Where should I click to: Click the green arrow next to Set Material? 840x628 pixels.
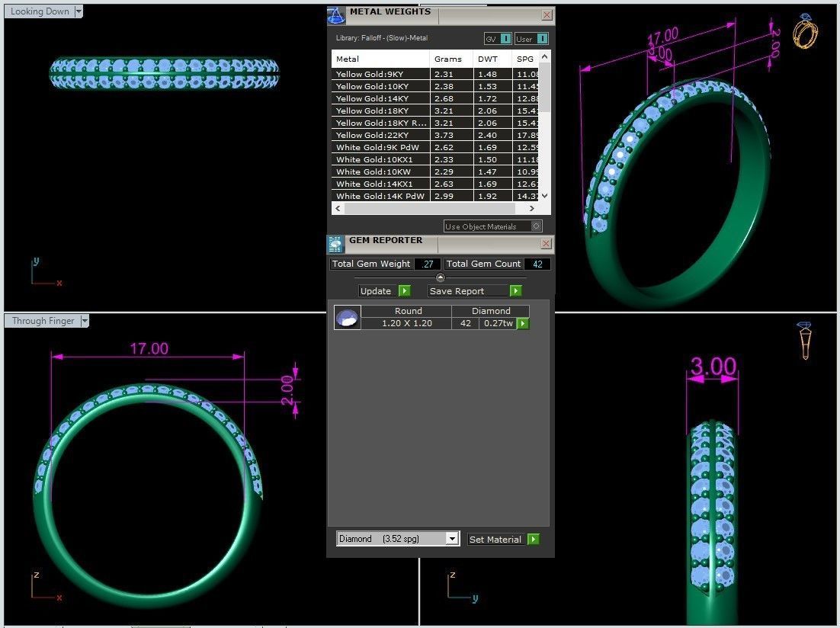click(533, 539)
